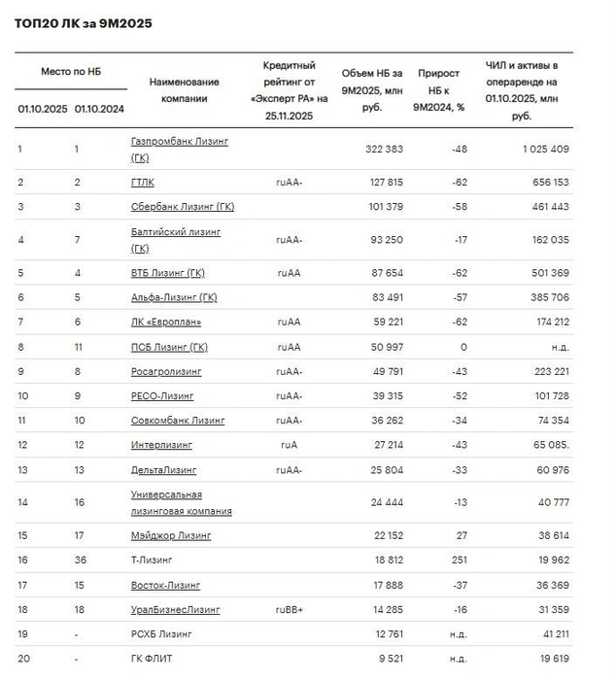This screenshot has height=680, width=616.
Task: Open the Альфа-Лизинг (ГК) link
Action: [174, 297]
